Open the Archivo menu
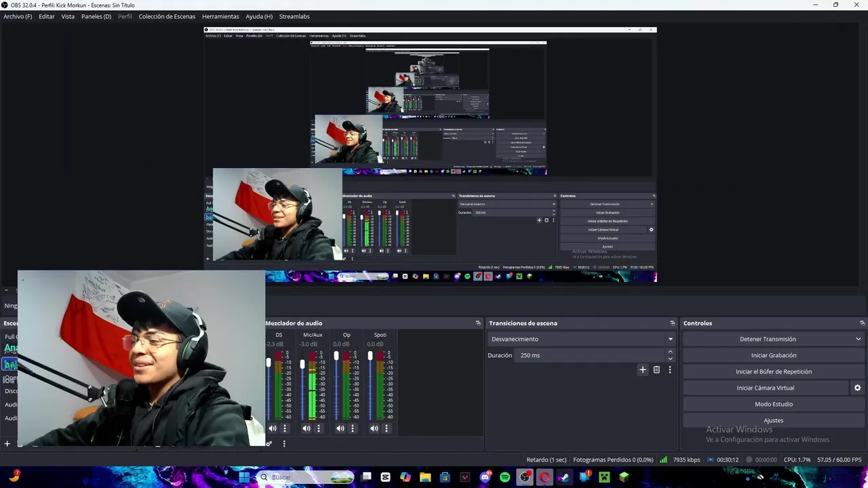 [x=18, y=16]
